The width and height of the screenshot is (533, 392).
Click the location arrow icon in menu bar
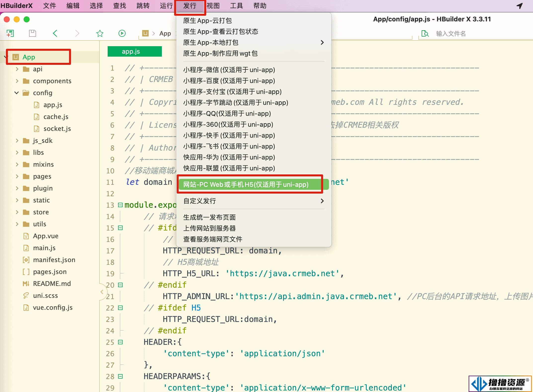coord(520,6)
